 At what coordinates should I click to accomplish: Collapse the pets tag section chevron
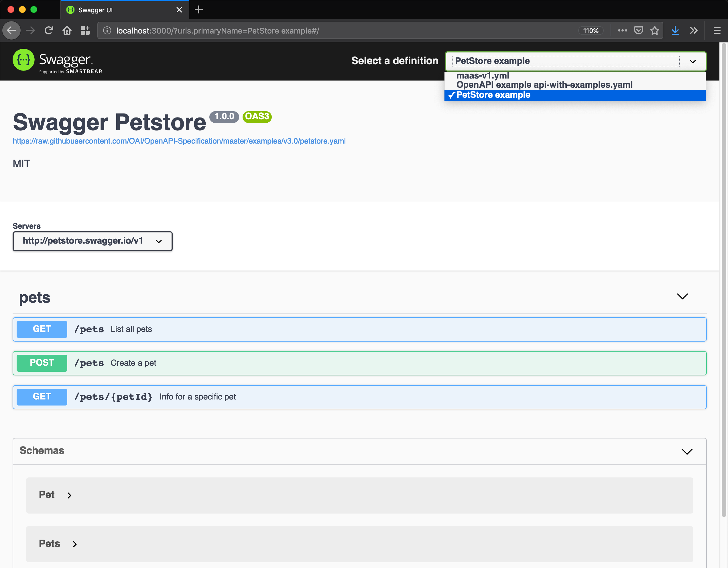(682, 296)
